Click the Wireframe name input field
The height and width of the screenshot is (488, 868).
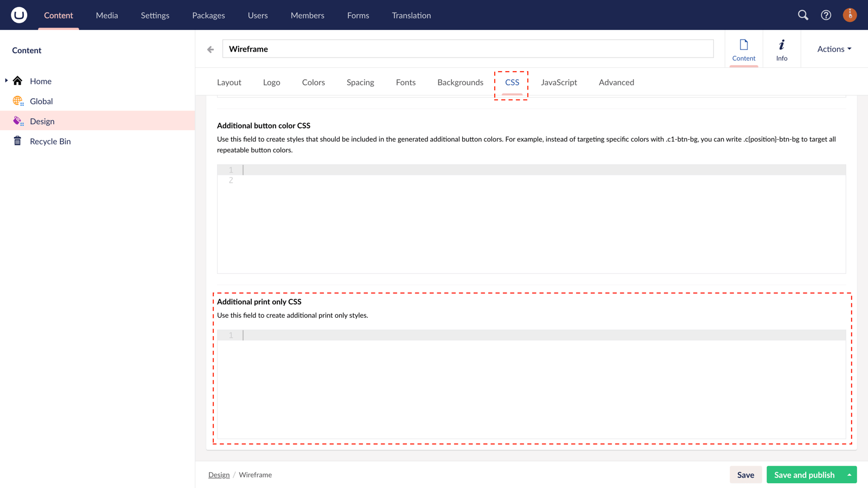coord(468,49)
